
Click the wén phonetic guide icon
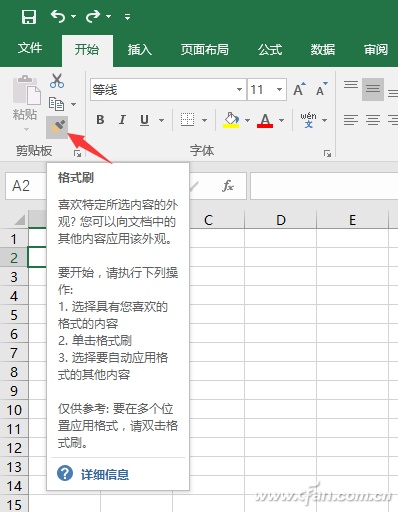tap(308, 120)
